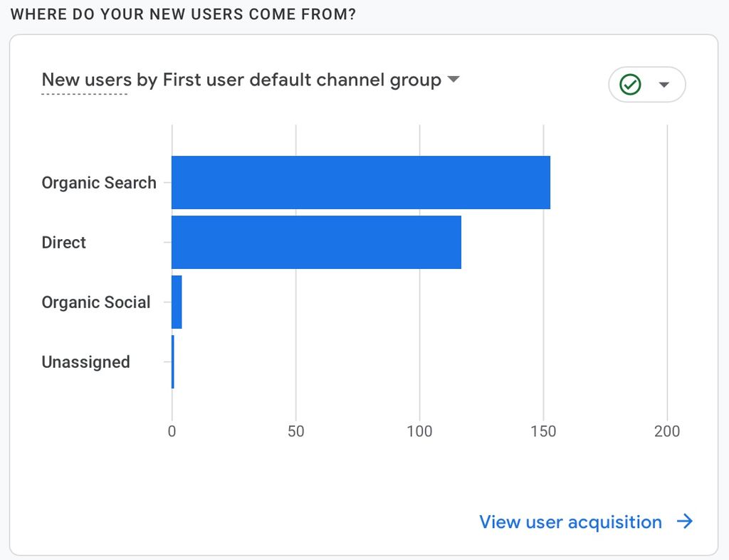Click the "Organic Social" category label
This screenshot has height=560, width=729.
point(96,302)
